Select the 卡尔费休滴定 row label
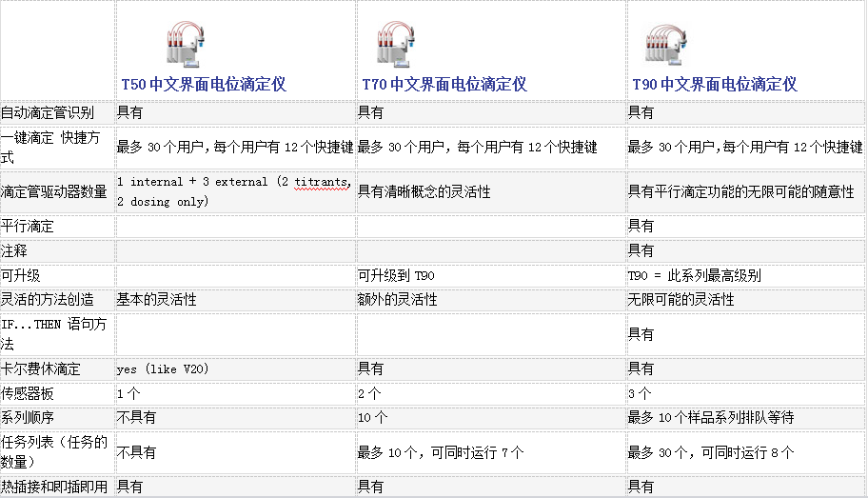The height and width of the screenshot is (498, 868). [41, 369]
